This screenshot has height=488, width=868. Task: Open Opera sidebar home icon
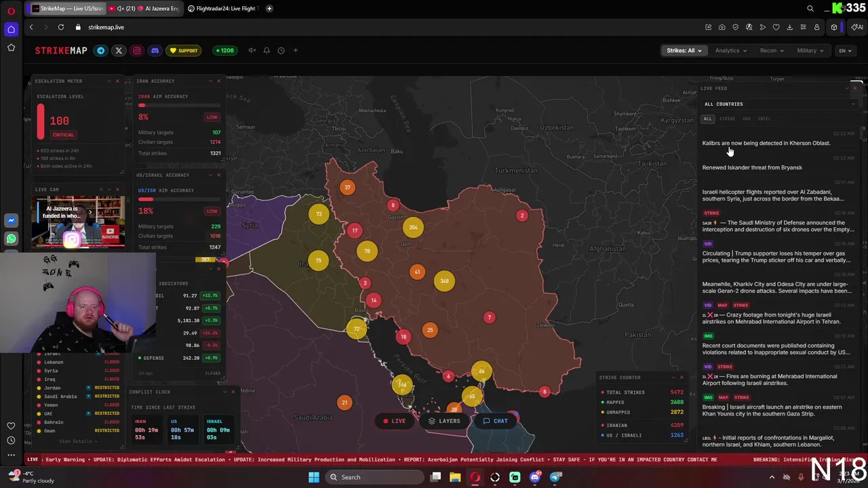(x=11, y=29)
